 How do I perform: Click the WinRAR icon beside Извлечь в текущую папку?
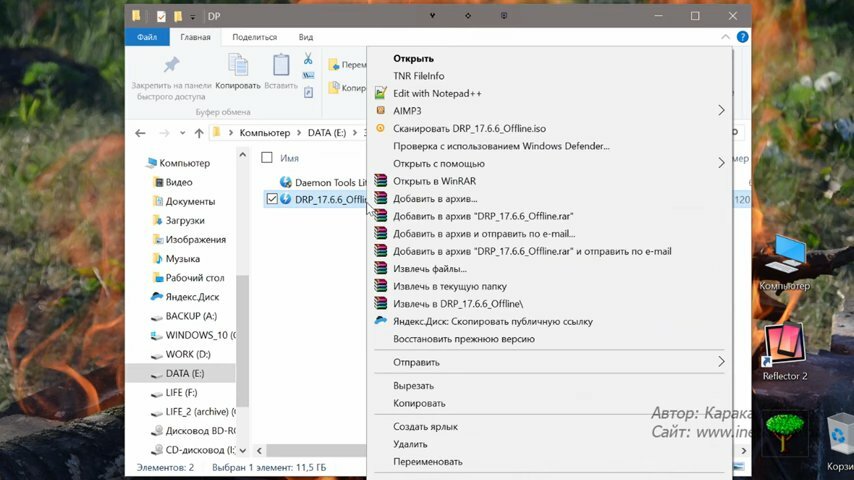(x=381, y=286)
